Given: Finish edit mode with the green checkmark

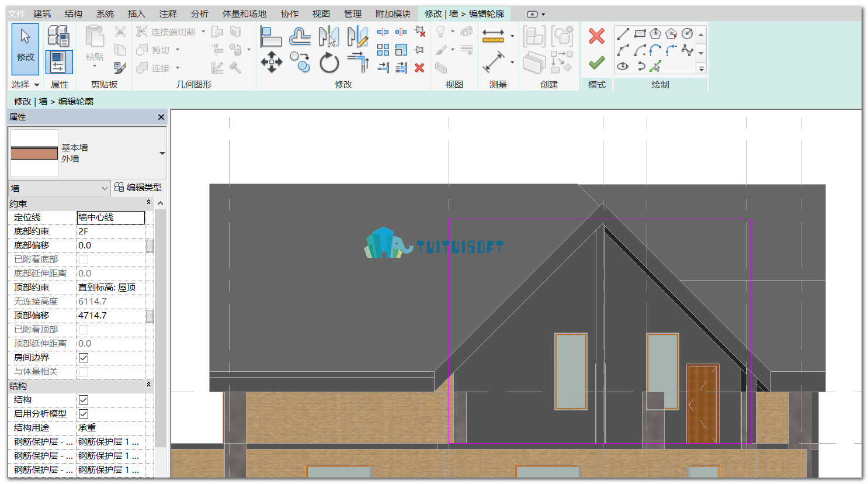Looking at the screenshot, I should point(596,62).
